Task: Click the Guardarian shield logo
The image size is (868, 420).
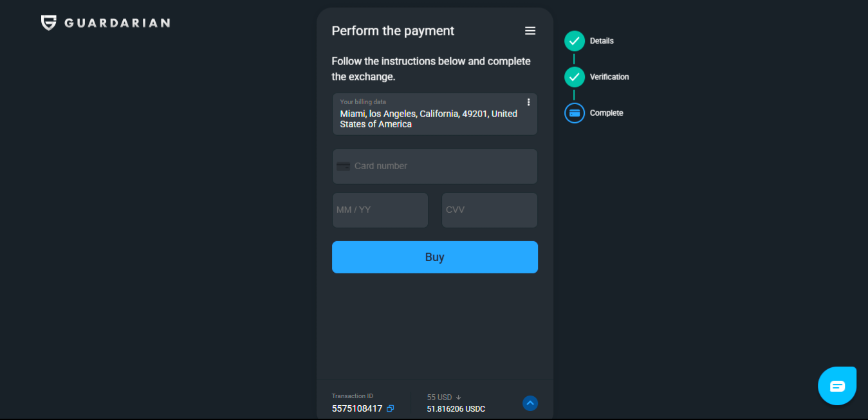Action: click(48, 23)
